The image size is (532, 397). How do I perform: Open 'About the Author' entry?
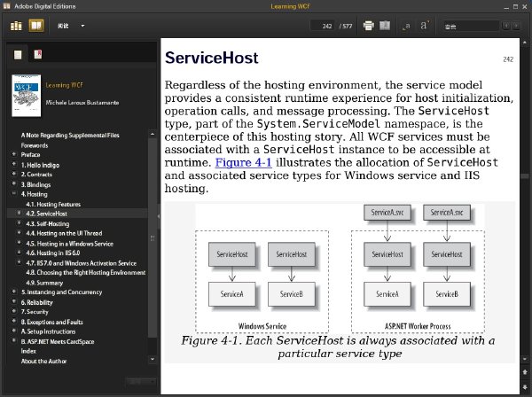click(x=43, y=361)
